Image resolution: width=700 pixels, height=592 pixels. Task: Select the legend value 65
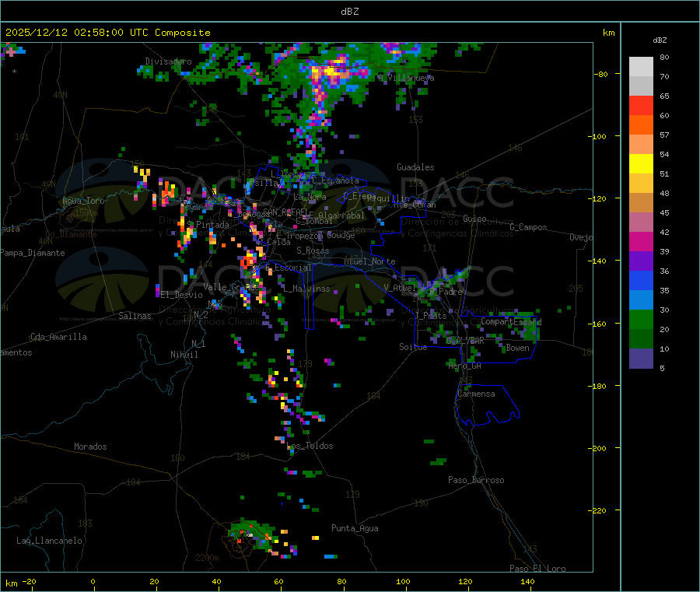pyautogui.click(x=665, y=96)
